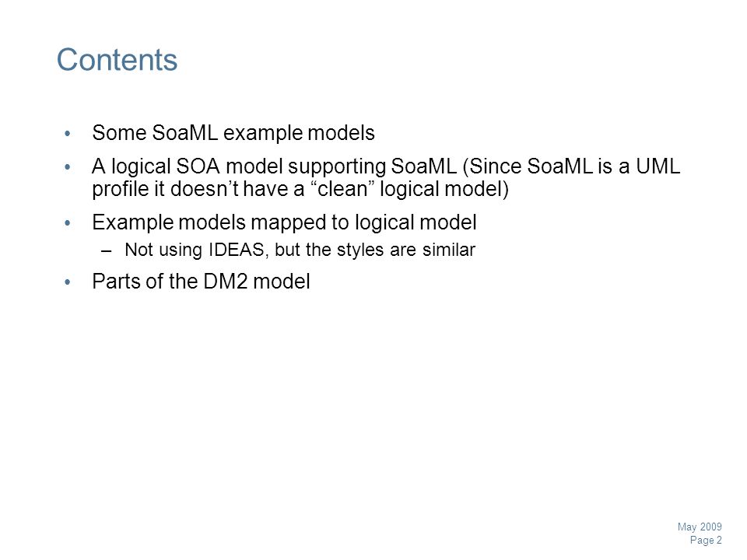Click the bullet dot before 'Parts of the DM2'
747x560 pixels.
tap(68, 282)
